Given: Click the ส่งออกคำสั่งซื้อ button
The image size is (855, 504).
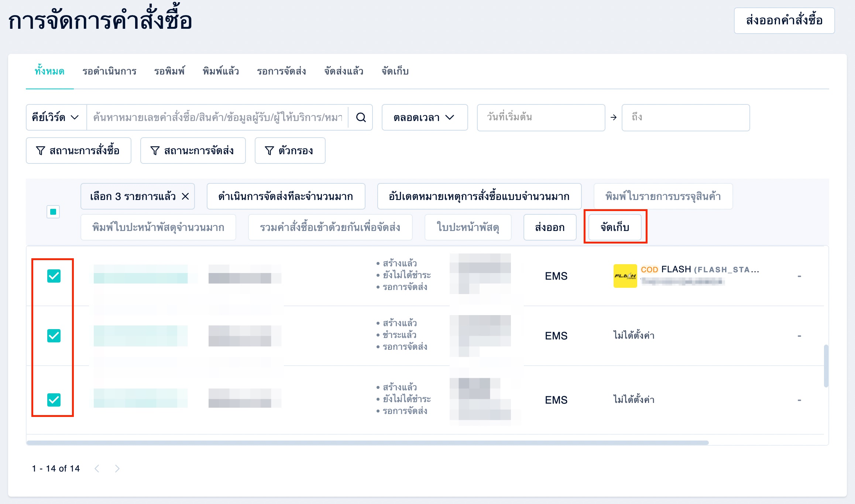Looking at the screenshot, I should [784, 21].
